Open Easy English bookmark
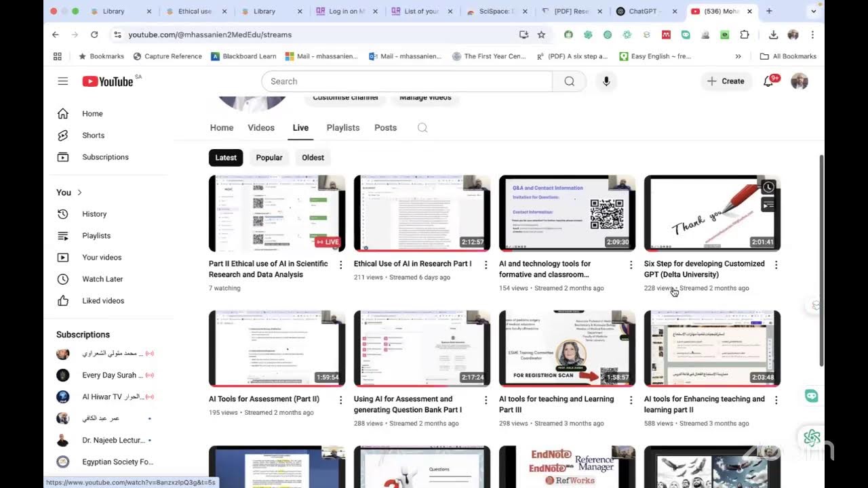Image resolution: width=868 pixels, height=488 pixels. pyautogui.click(x=655, y=56)
